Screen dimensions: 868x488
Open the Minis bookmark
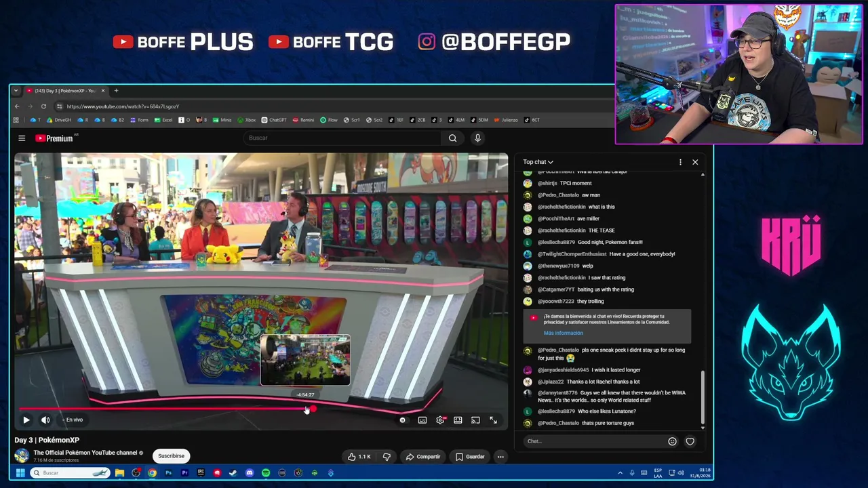tap(222, 120)
